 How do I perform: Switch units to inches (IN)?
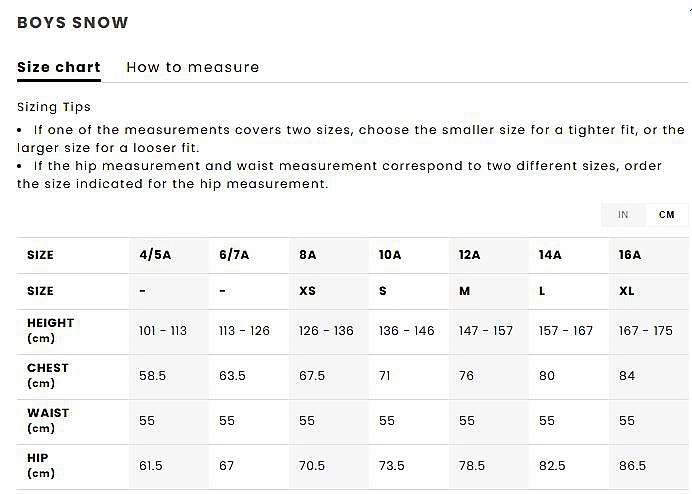pos(623,215)
